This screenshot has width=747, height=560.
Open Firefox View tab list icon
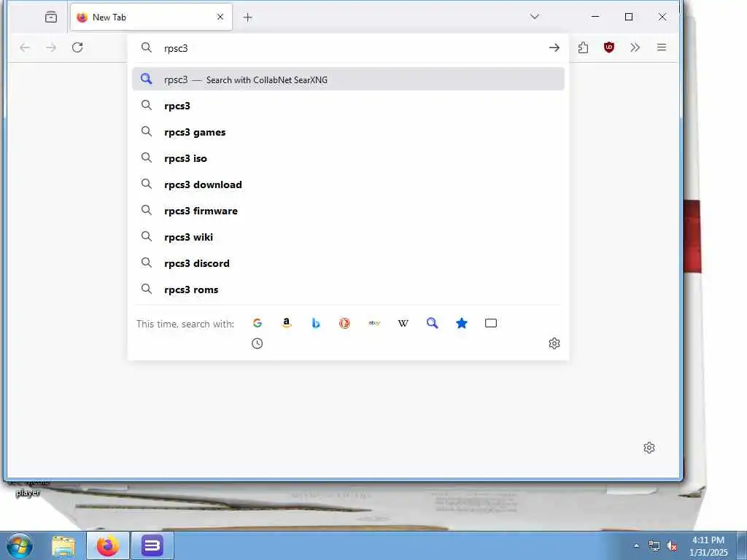click(51, 17)
